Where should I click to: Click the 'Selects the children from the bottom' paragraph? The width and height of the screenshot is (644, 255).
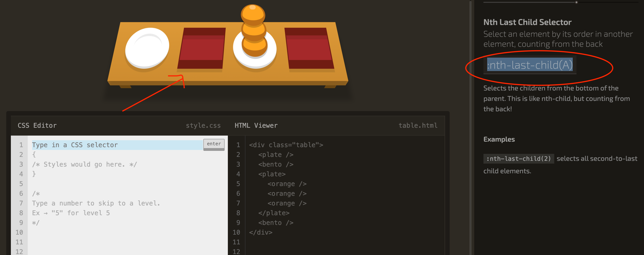557,99
